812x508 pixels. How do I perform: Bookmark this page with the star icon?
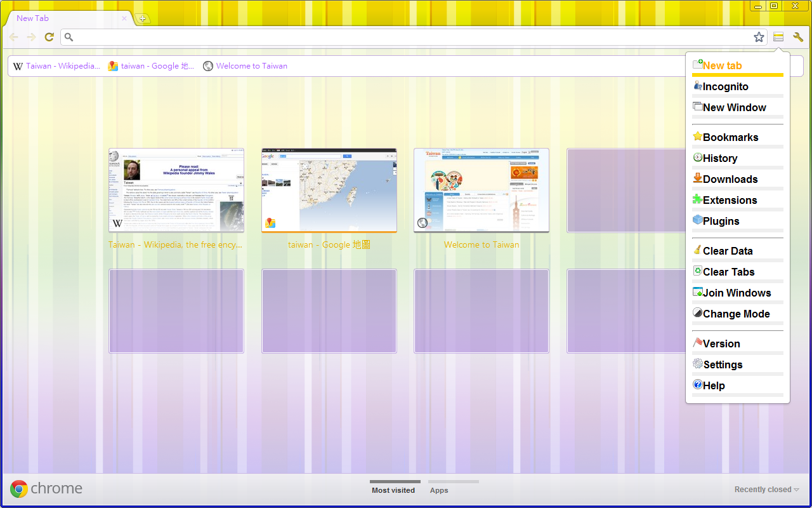(759, 37)
